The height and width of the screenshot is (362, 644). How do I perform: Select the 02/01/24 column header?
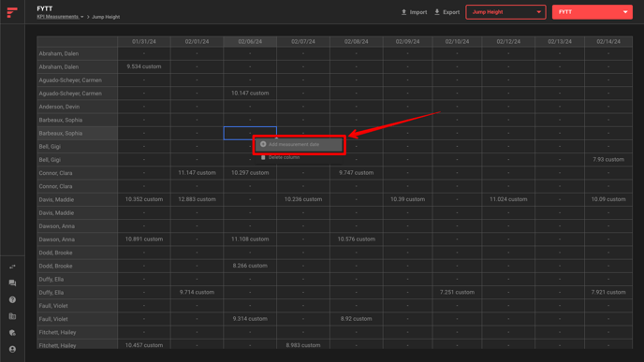(x=198, y=41)
